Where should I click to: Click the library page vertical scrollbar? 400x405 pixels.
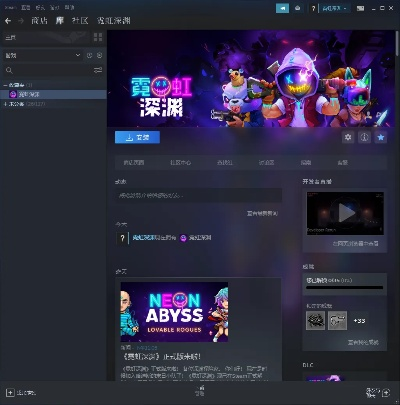pos(397,43)
